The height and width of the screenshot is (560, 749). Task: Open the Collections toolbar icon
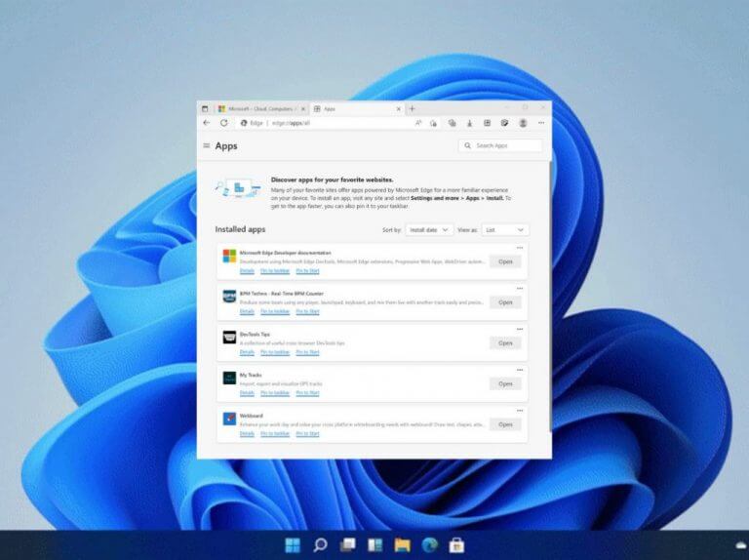tap(452, 123)
